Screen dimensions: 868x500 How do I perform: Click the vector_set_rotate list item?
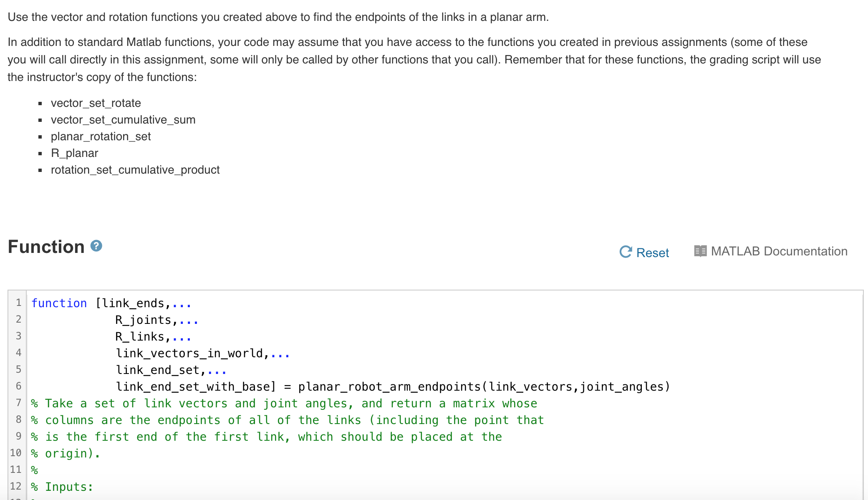click(96, 103)
